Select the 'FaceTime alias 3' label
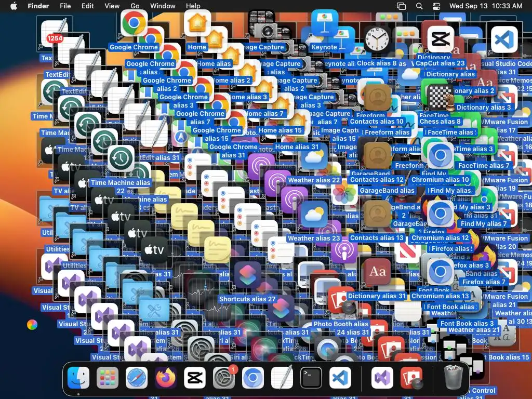The height and width of the screenshot is (399, 532). click(473, 149)
